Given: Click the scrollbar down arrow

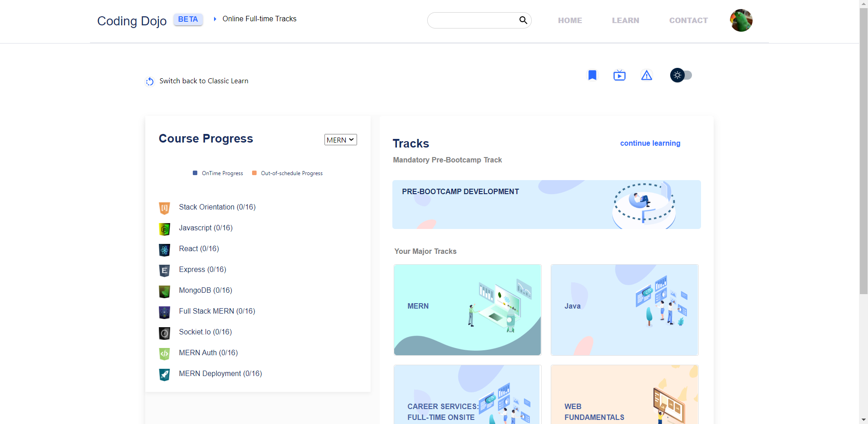Looking at the screenshot, I should tap(863, 420).
